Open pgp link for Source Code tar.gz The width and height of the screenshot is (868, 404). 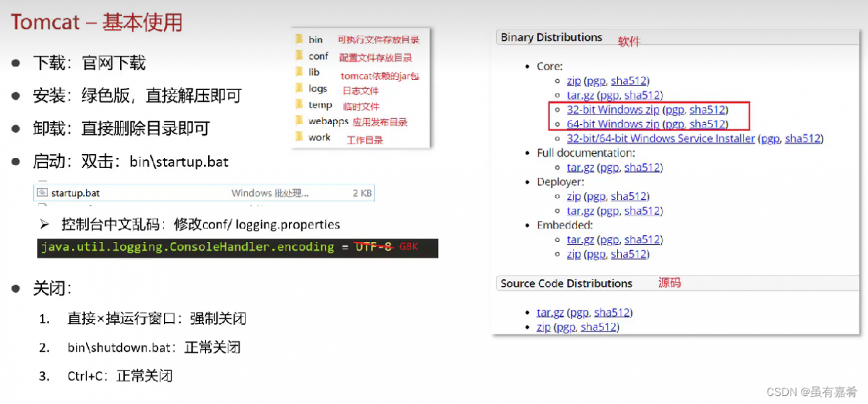(x=579, y=312)
